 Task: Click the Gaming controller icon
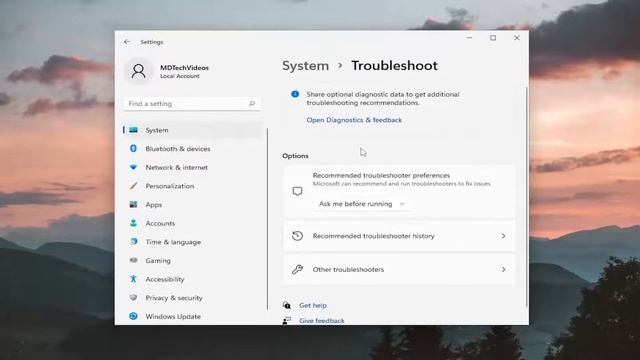coord(133,260)
